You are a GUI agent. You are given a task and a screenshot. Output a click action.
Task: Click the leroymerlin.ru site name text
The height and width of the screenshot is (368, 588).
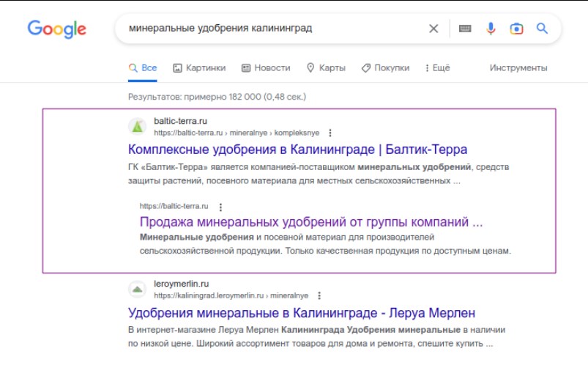point(181,284)
